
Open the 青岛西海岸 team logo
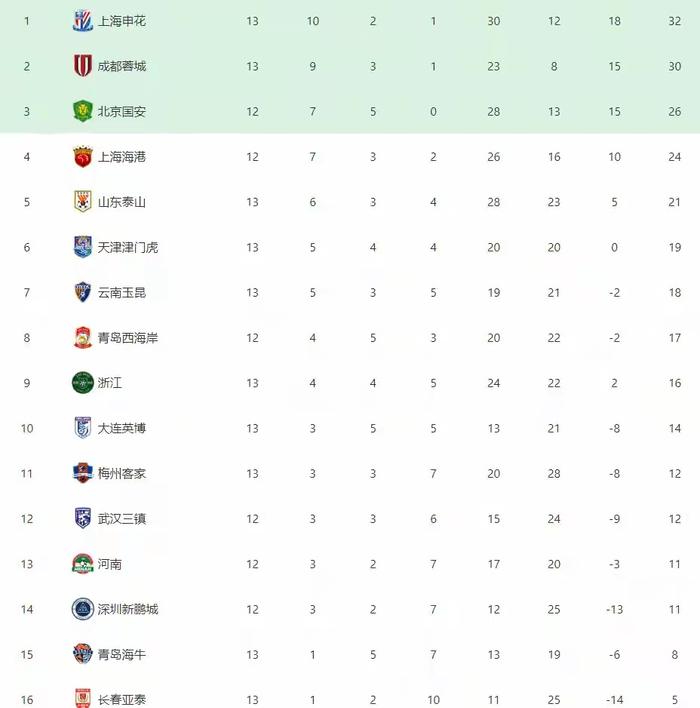point(83,338)
